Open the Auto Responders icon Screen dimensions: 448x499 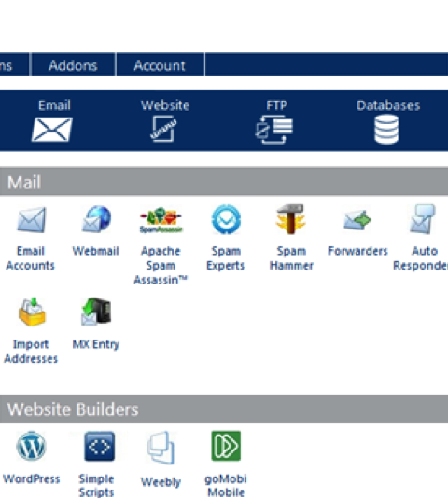[x=422, y=219]
